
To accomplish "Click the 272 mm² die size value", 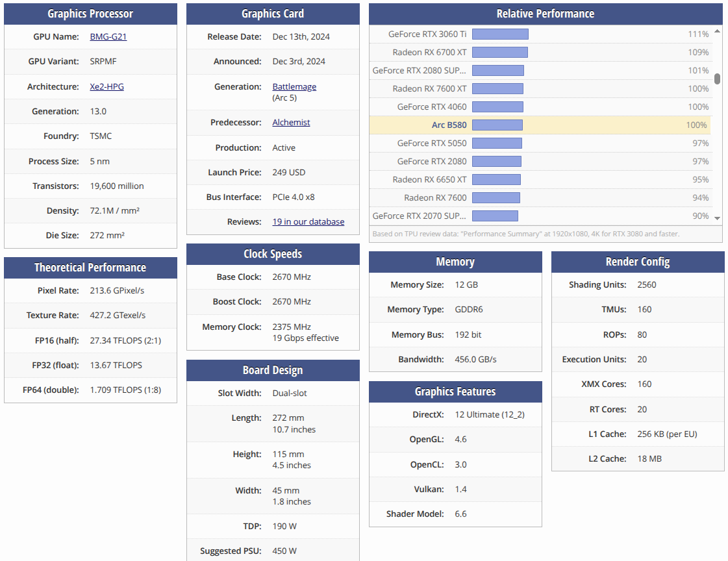I will click(x=107, y=235).
